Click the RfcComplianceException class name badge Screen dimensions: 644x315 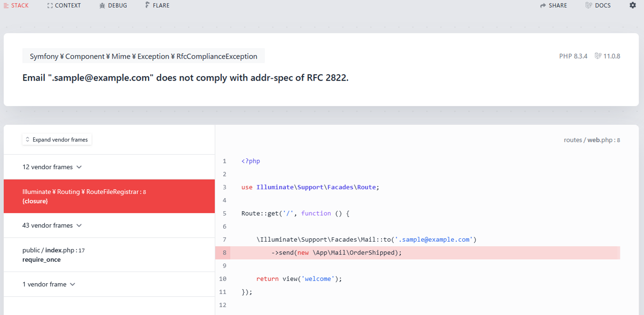[144, 56]
